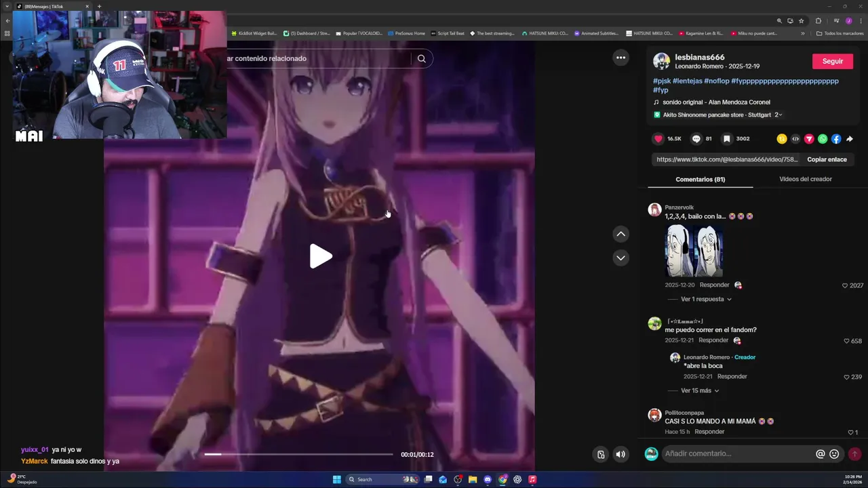Open lesbianas666 profile avatar
This screenshot has height=488, width=868.
pos(661,61)
